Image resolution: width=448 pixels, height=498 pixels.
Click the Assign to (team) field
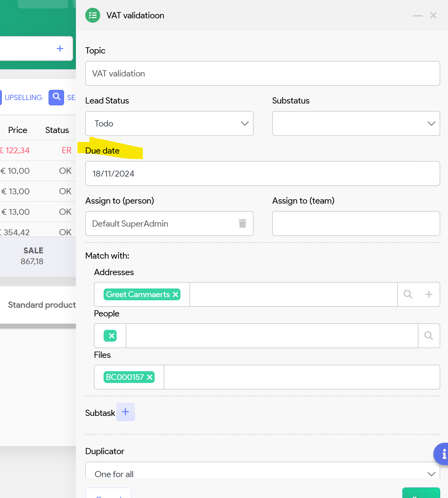(x=356, y=224)
